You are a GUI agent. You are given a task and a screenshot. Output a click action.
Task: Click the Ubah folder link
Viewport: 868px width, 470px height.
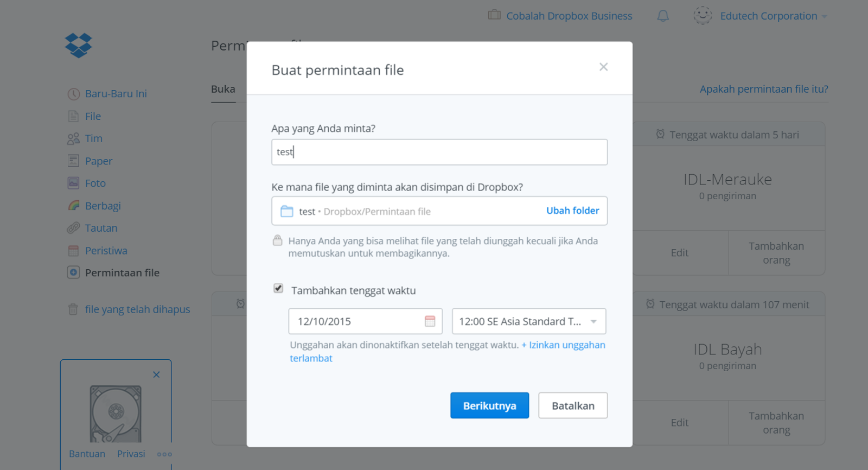[x=572, y=211]
